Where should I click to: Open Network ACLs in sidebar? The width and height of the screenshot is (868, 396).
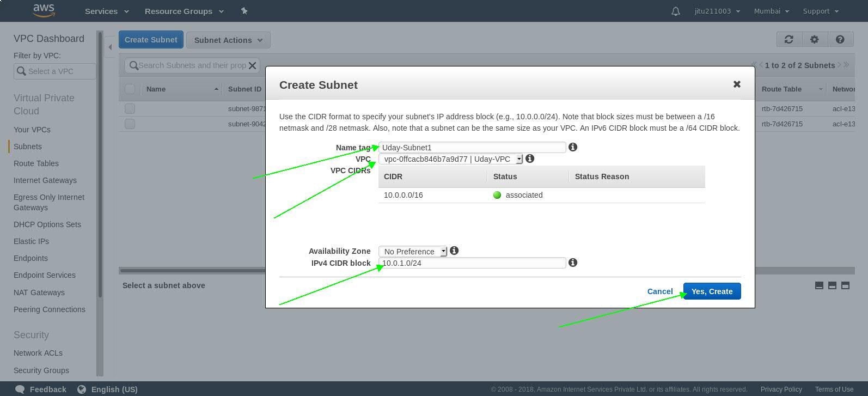point(38,353)
